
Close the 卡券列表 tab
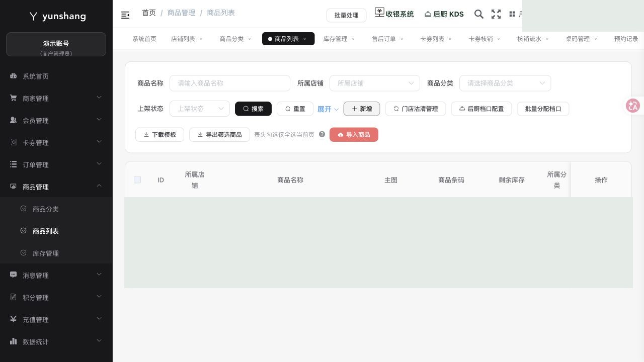(450, 39)
